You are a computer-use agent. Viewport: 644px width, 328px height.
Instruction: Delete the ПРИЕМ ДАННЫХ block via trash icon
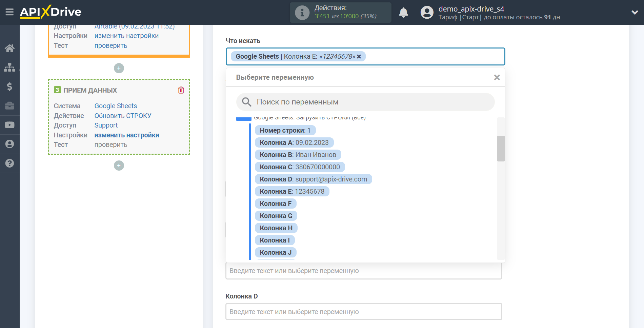pos(181,90)
